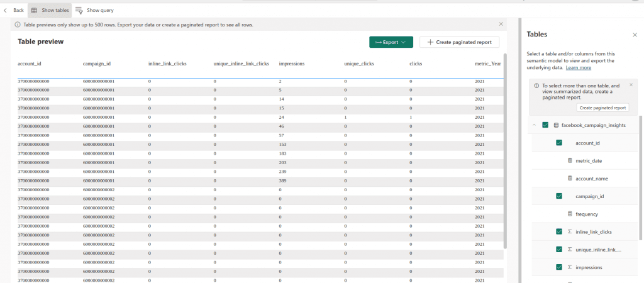Dismiss the 500 rows info banner
Viewport: 644px width, 283px height.
pyautogui.click(x=501, y=24)
